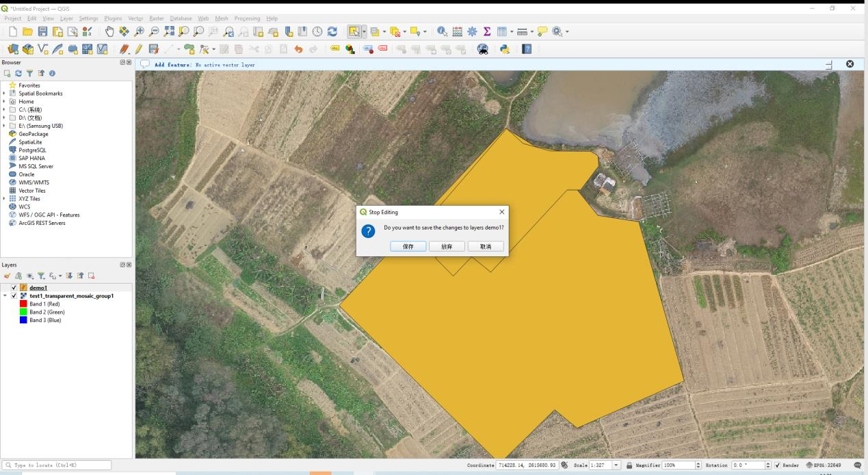Click the Band 1 (Red) color swatch
Screen dimensions: 868x475
[24, 304]
